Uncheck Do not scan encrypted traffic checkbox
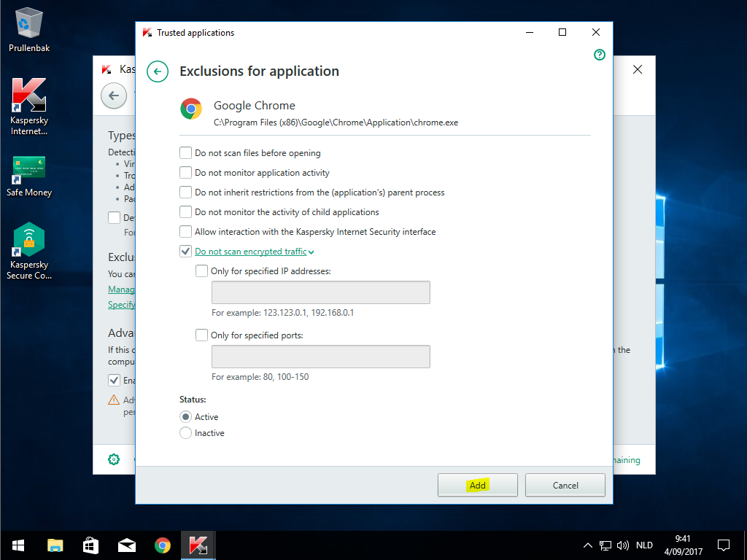The height and width of the screenshot is (560, 747). 185,251
